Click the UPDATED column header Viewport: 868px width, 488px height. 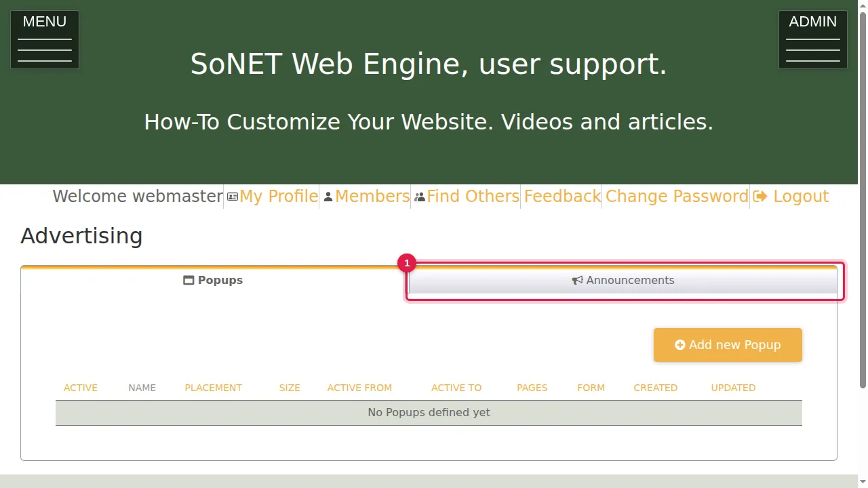tap(733, 388)
